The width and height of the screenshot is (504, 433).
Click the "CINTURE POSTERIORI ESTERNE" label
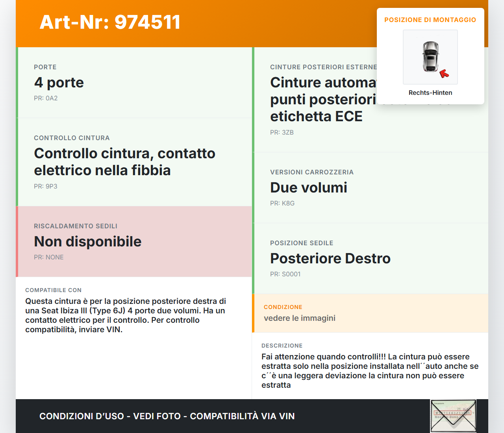pyautogui.click(x=324, y=67)
